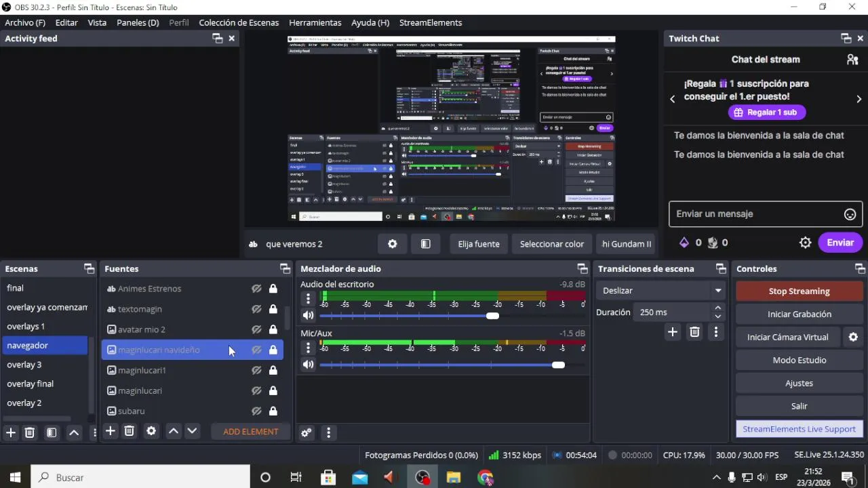Screen dimensions: 868x488
Task: Toggle visibility of Animes Estrenos source
Action: click(x=256, y=289)
